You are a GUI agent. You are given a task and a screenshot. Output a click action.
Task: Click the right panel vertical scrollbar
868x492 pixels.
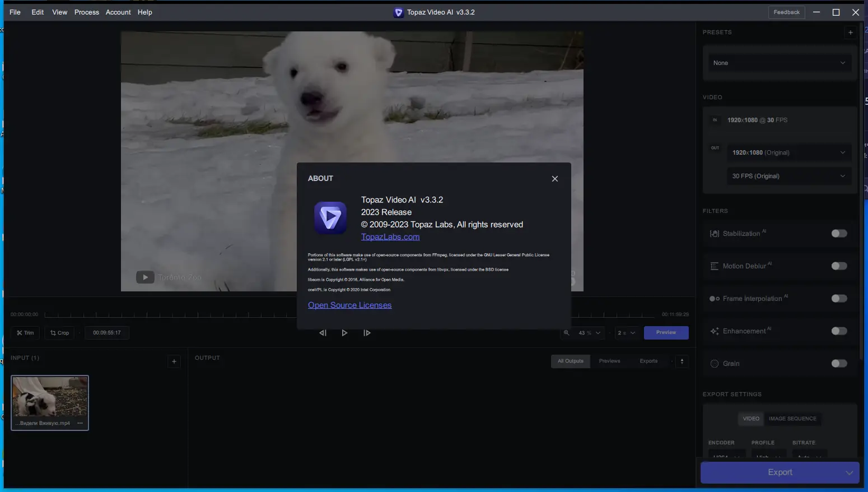(862, 191)
